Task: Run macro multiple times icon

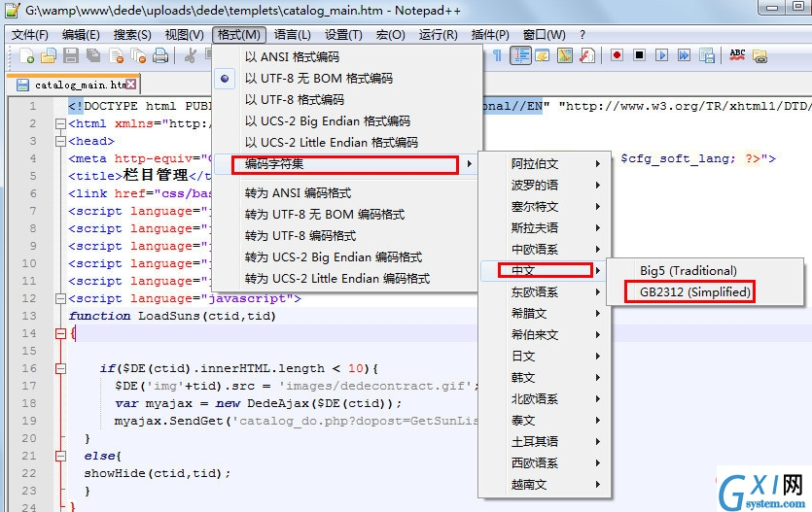Action: 684,55
